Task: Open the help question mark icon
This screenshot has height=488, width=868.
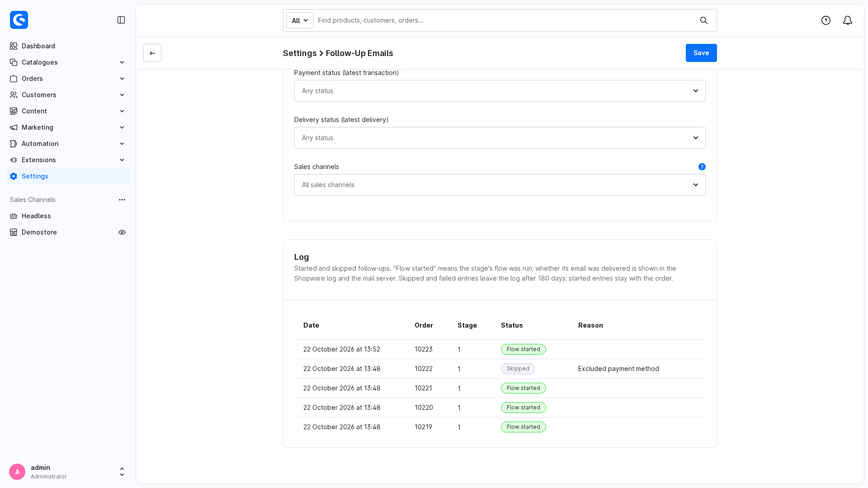Action: point(826,20)
